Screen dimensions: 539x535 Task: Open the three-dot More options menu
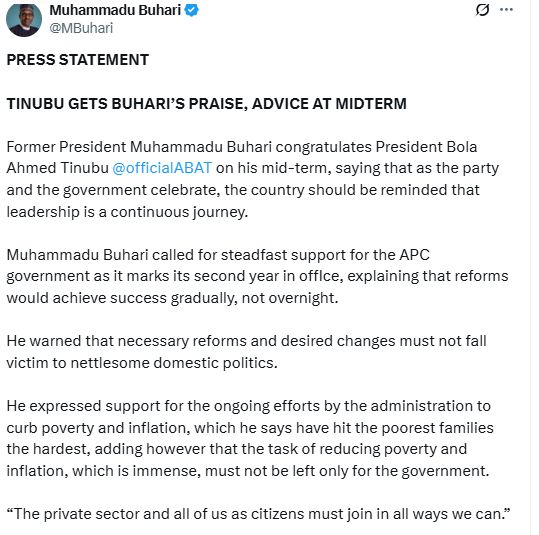[506, 10]
